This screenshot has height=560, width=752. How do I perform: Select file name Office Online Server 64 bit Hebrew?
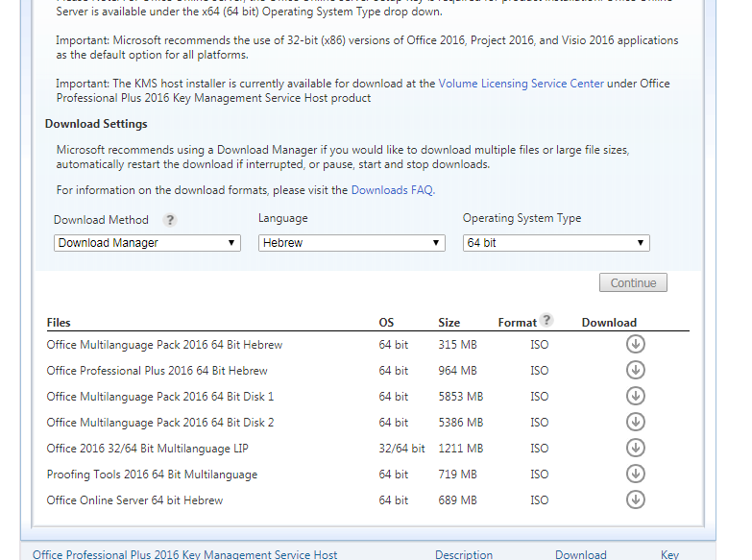coord(134,500)
